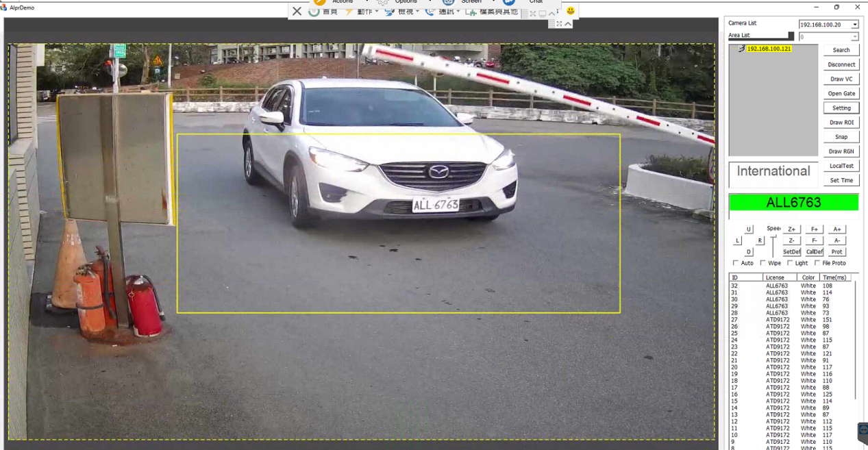Screen dimensions: 868x450
Task: Click the Speed slider handle
Action: [x=773, y=236]
